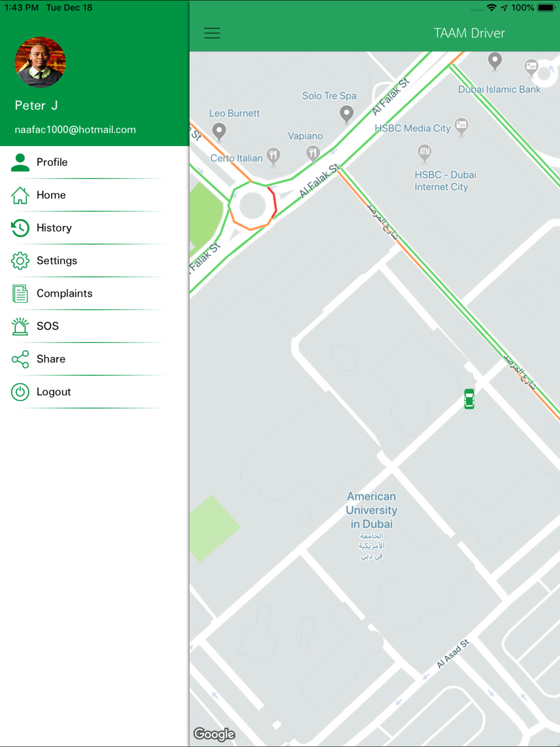Tap the Home house icon
The height and width of the screenshot is (747, 560).
click(x=20, y=195)
